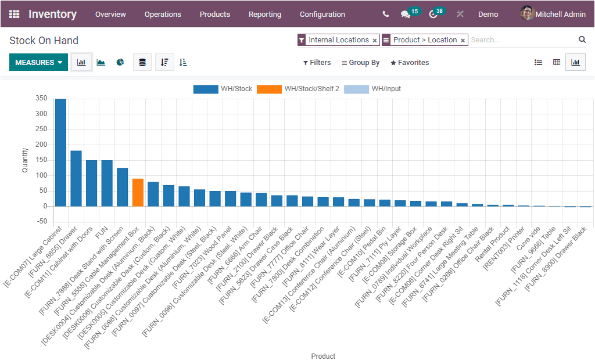Toggle descending sort on the chart

coord(163,62)
